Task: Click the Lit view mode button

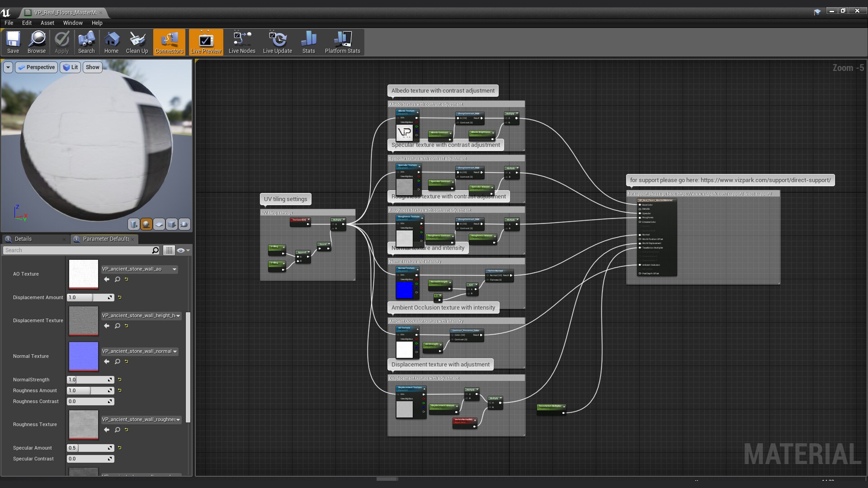Action: 71,67
